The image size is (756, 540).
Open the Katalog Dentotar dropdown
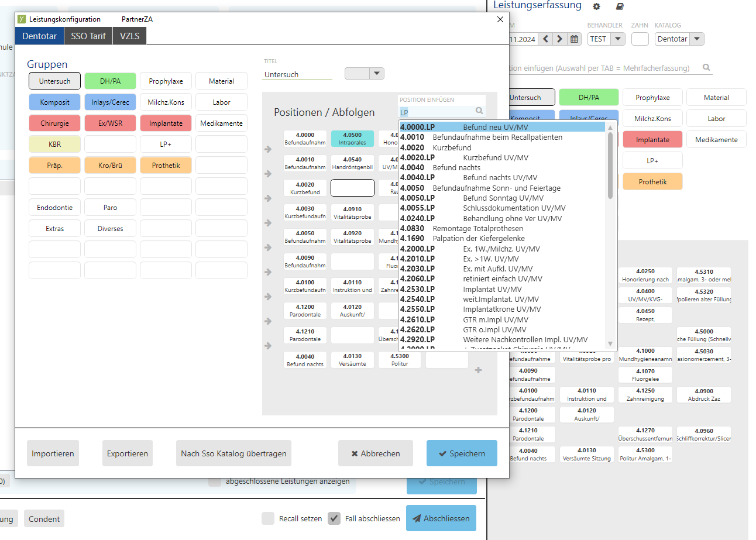(696, 39)
